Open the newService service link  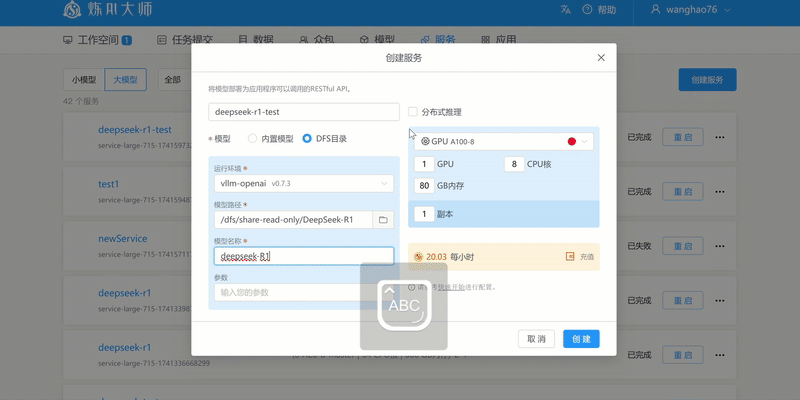click(122, 239)
